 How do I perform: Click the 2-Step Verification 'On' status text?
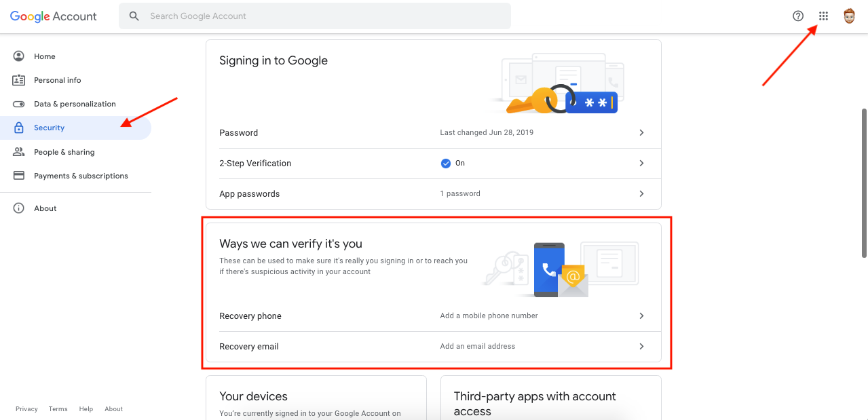coord(460,164)
